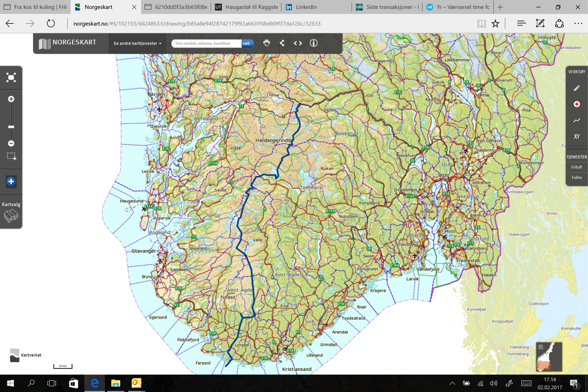Select the pencil drawing tool
The height and width of the screenshot is (392, 588).
pyautogui.click(x=576, y=88)
